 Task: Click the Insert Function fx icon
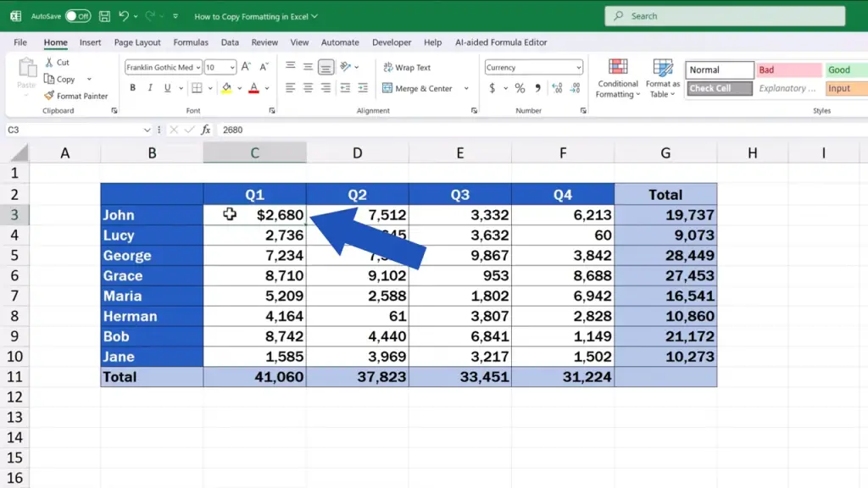(x=205, y=130)
